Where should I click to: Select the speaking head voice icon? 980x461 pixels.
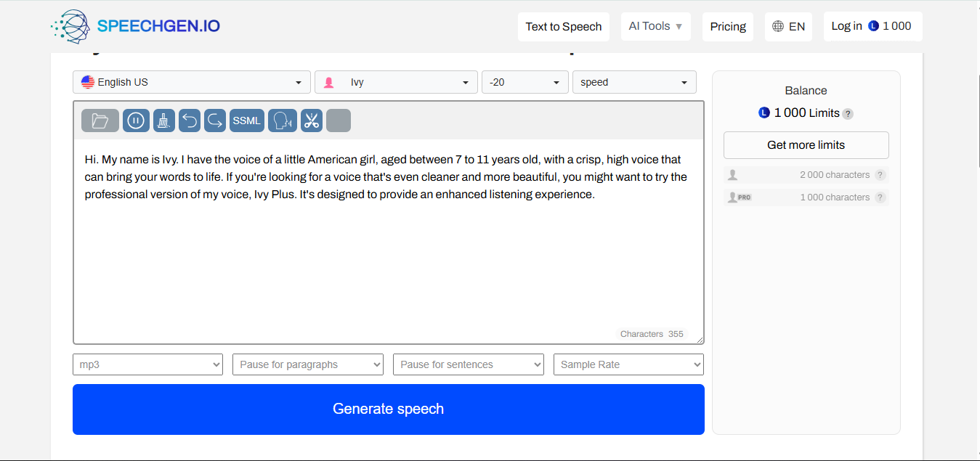[x=282, y=121]
